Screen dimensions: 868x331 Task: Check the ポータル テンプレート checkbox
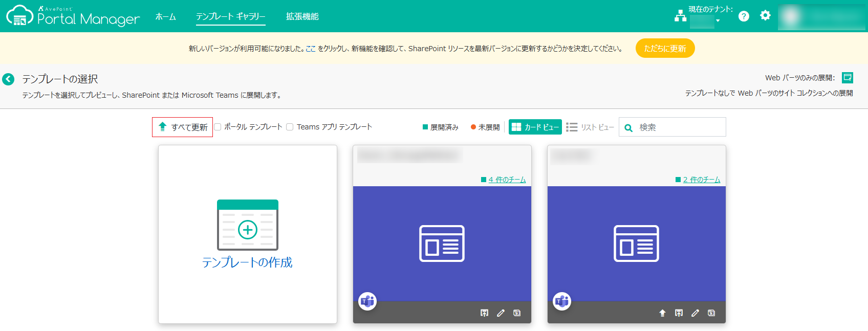click(x=218, y=127)
